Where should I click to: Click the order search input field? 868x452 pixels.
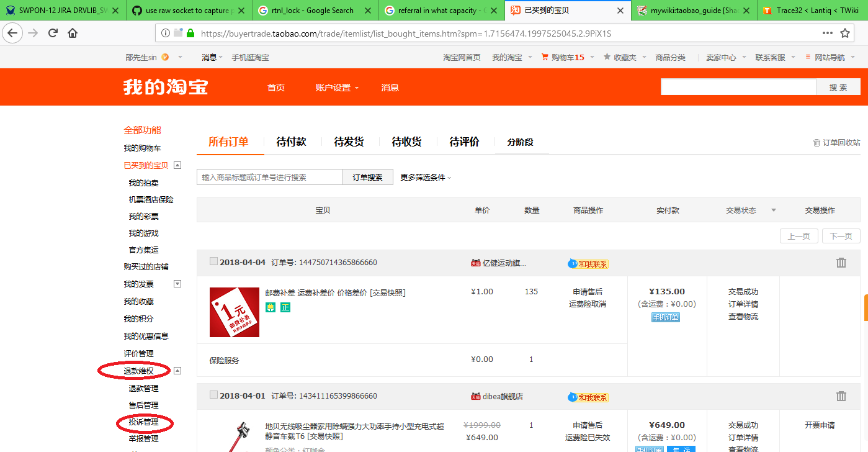tap(270, 177)
